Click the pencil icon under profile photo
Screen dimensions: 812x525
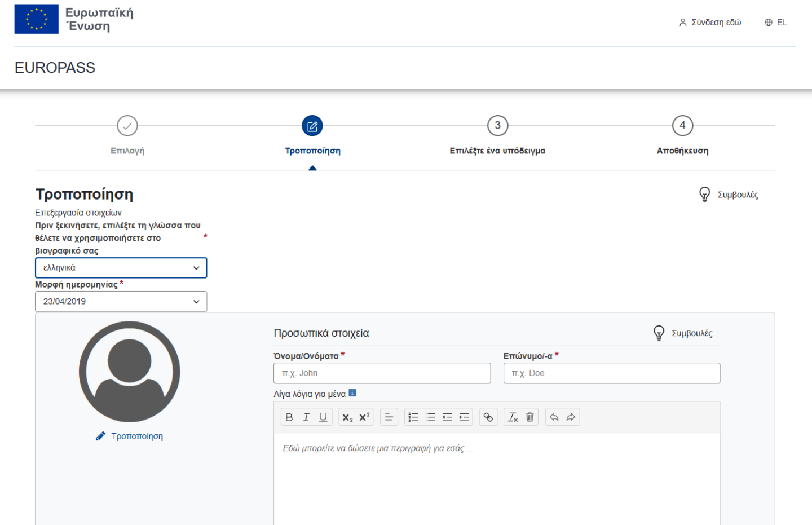click(100, 436)
